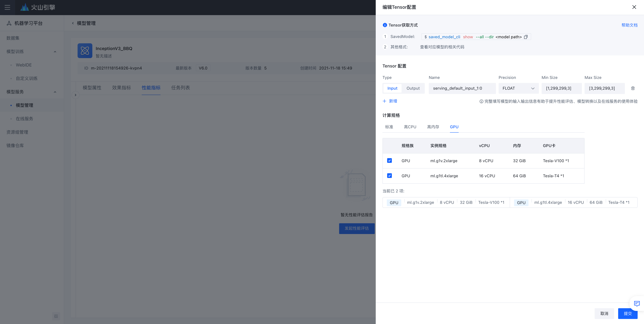Select the Input type toggle
644x324 pixels.
[392, 88]
